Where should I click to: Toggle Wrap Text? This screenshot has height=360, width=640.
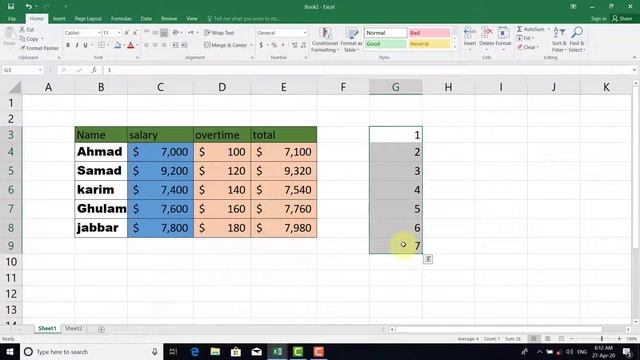coord(219,33)
